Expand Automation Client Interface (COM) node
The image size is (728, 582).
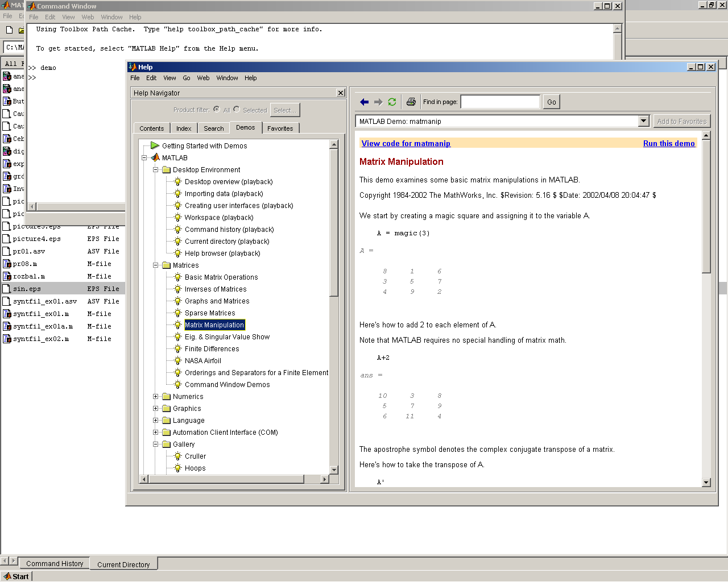(x=155, y=432)
